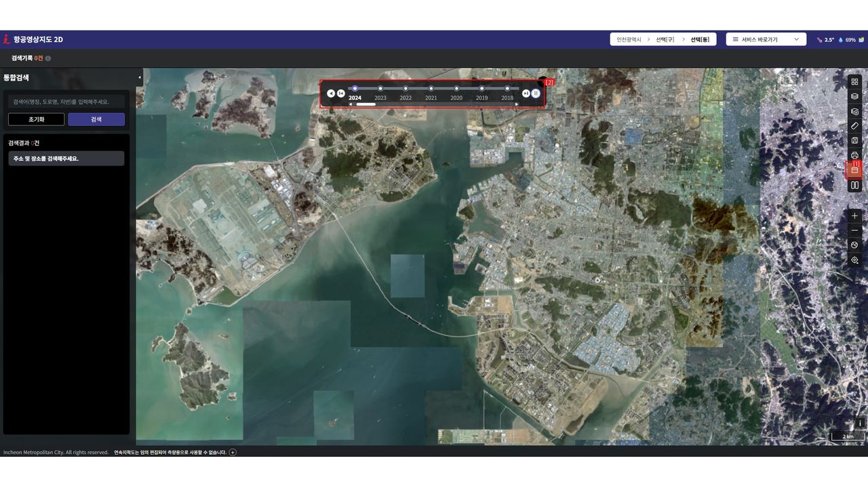
Task: Toggle the time-series calendar tool
Action: click(854, 170)
